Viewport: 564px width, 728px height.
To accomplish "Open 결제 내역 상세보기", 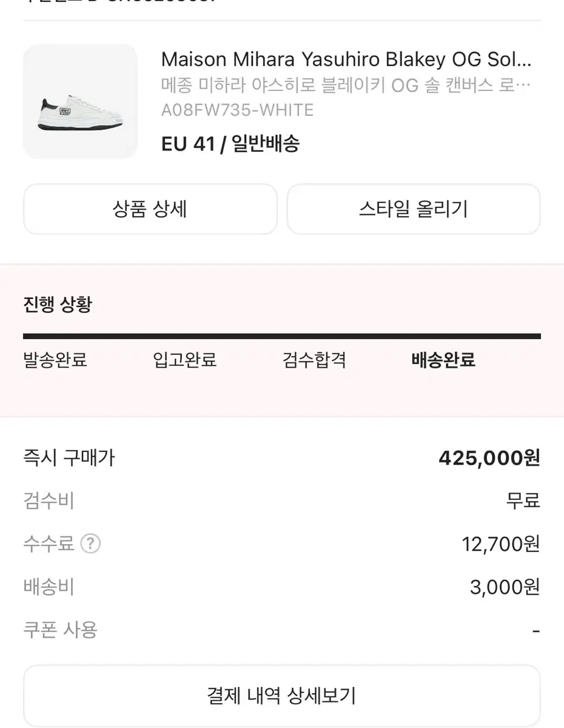I will (x=281, y=695).
